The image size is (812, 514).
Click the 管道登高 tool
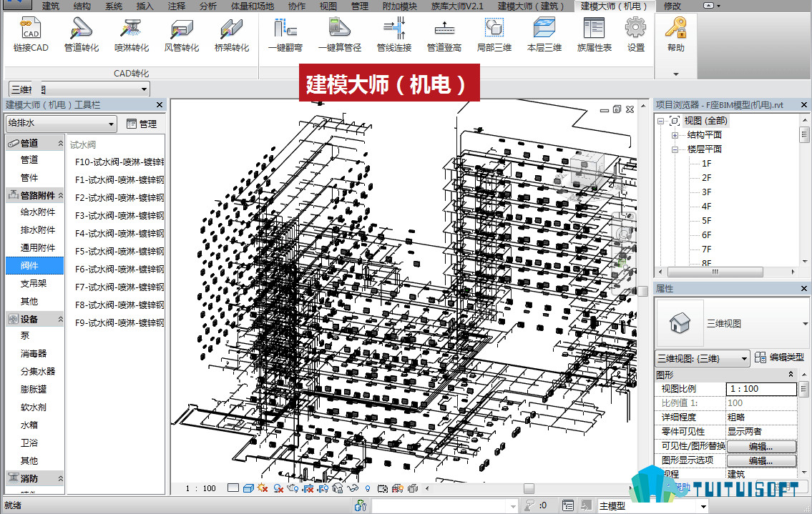pyautogui.click(x=444, y=35)
